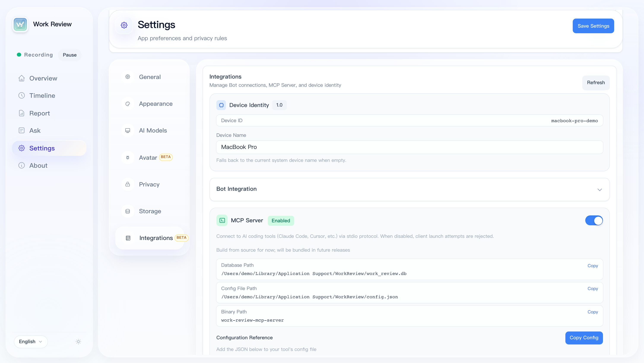Click the AI Models monitor icon
644x363 pixels.
(x=127, y=130)
